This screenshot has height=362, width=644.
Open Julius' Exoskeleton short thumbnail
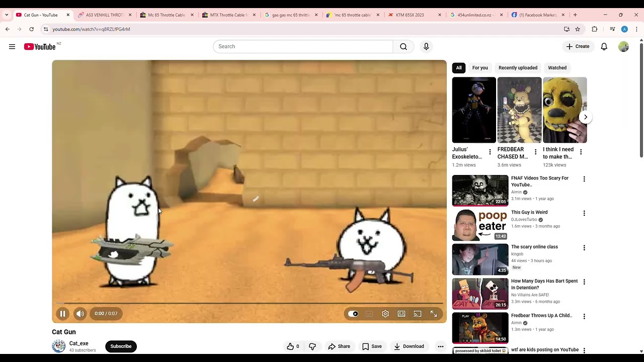coord(474,110)
